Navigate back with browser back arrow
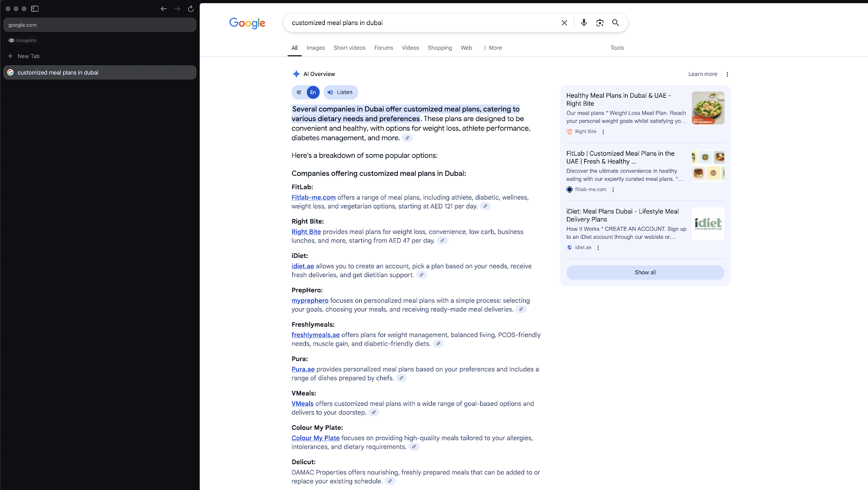 pos(163,9)
